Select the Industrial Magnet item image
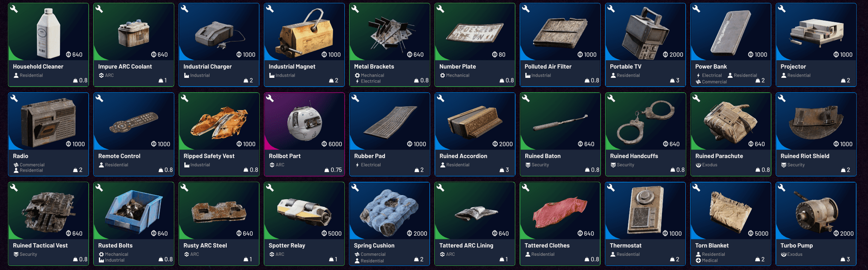 (x=305, y=32)
